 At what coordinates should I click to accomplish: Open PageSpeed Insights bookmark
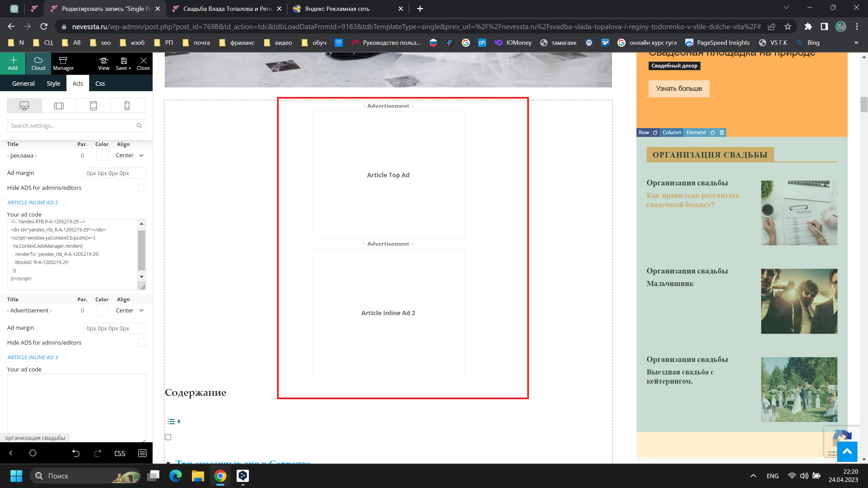(x=717, y=43)
